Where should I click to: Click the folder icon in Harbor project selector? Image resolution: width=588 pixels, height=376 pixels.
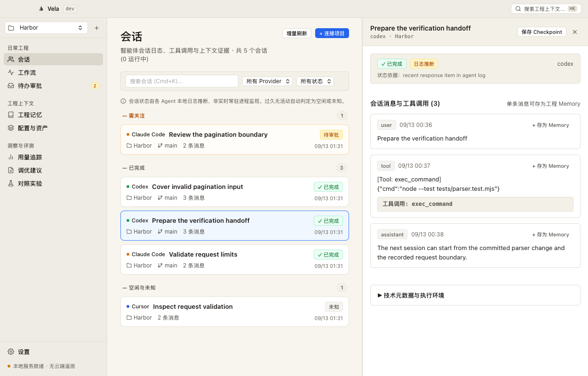11,28
